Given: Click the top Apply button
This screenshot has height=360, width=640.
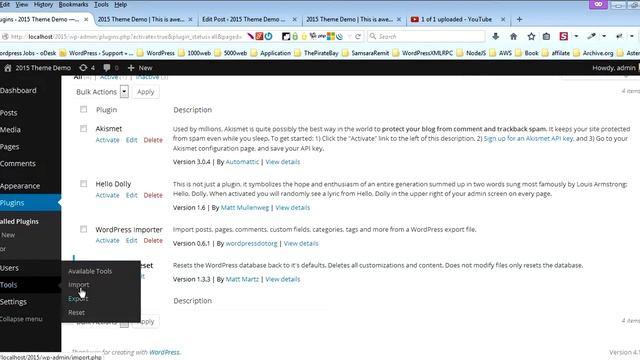Looking at the screenshot, I should (146, 92).
